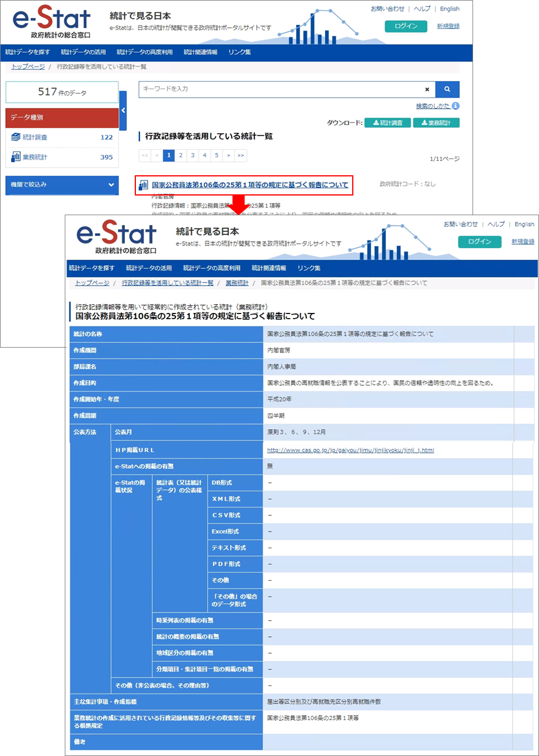Go to results page 2
Viewport: 539px width, 756px height.
(x=180, y=155)
